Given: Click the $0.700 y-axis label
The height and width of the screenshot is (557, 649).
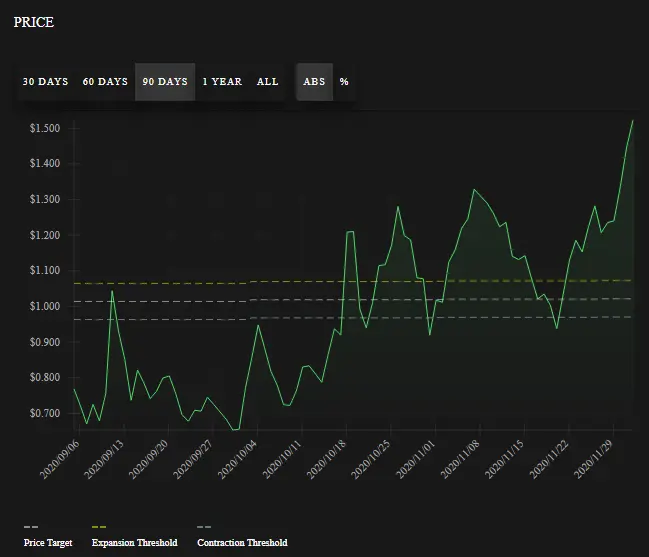Looking at the screenshot, I should [45, 413].
